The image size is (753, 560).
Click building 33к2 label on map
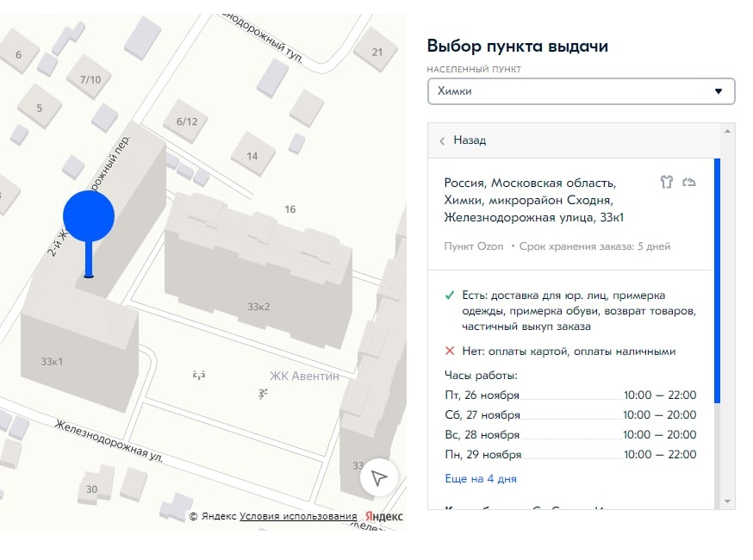click(x=258, y=307)
